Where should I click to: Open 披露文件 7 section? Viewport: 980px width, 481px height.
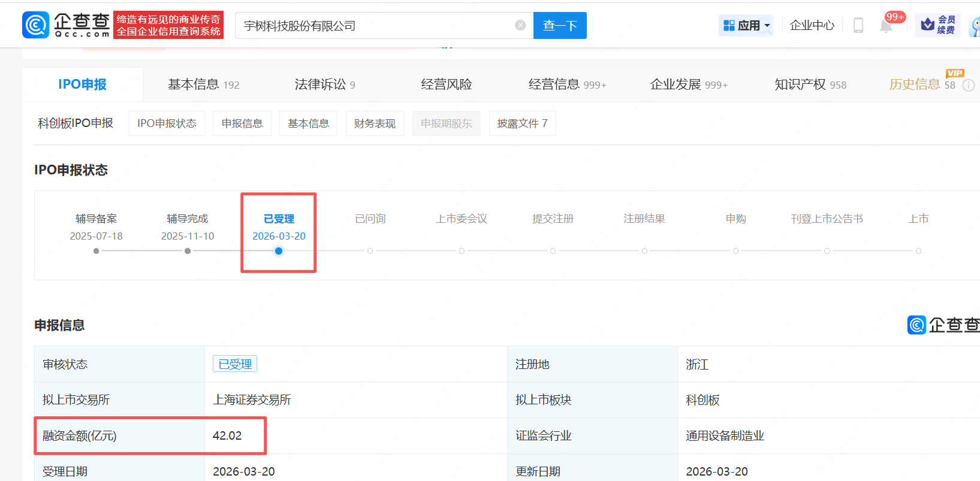(523, 123)
